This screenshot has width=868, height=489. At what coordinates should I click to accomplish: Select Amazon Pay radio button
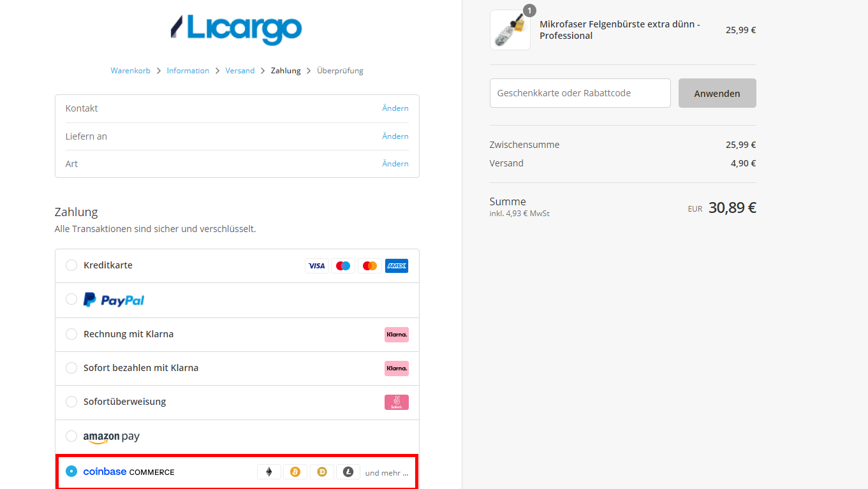[x=71, y=436]
